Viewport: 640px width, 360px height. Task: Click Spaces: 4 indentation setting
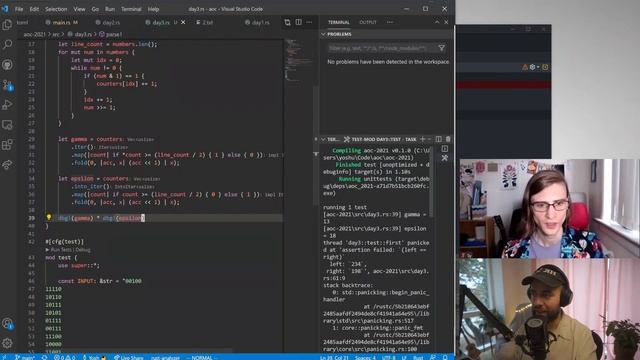pyautogui.click(x=365, y=358)
